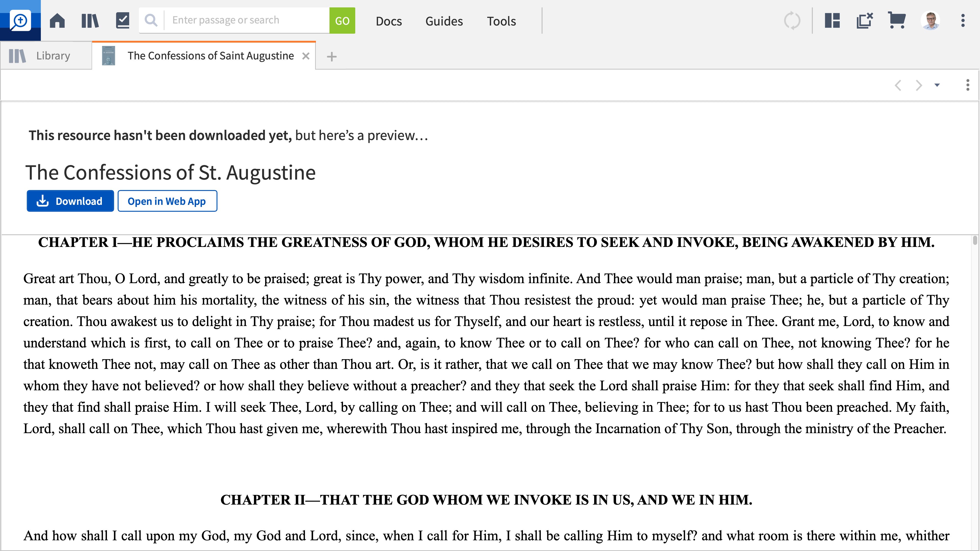Viewport: 980px width, 551px height.
Task: Focus the 'Enter passage or search' field
Action: coord(247,20)
